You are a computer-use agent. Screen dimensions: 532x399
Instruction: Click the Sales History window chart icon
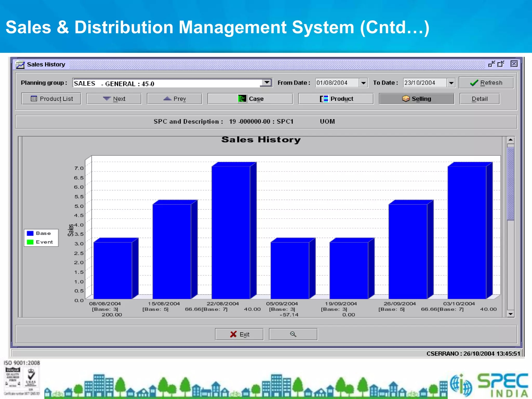(20, 64)
